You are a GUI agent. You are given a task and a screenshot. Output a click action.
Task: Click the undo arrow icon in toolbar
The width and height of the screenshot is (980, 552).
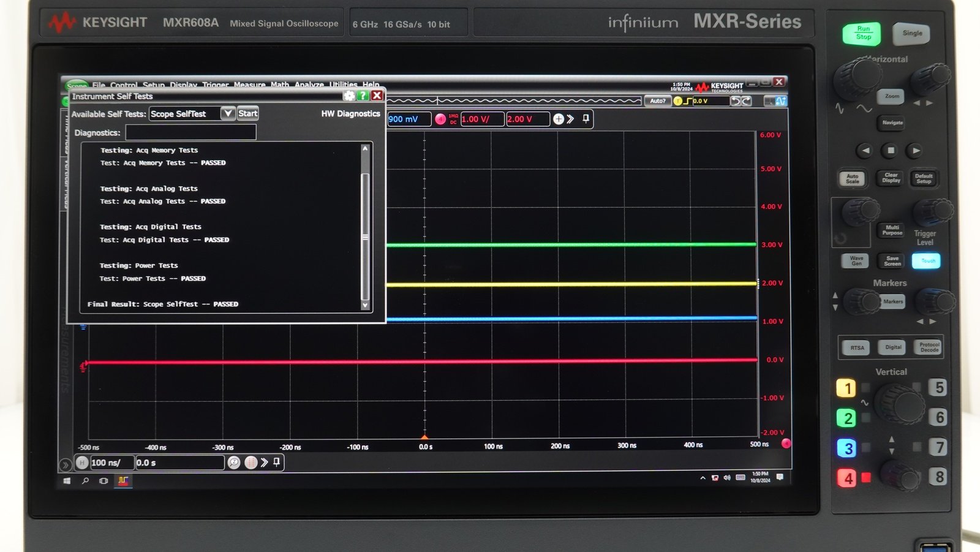(736, 101)
